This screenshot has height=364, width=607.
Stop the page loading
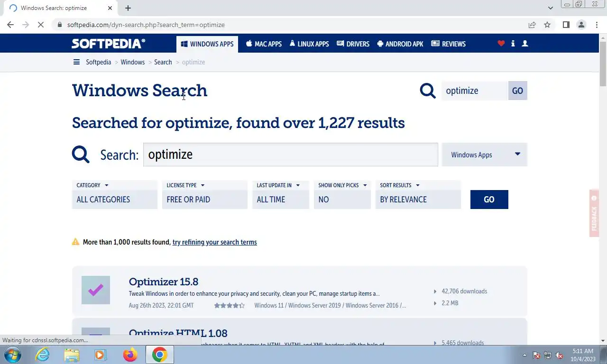[41, 25]
